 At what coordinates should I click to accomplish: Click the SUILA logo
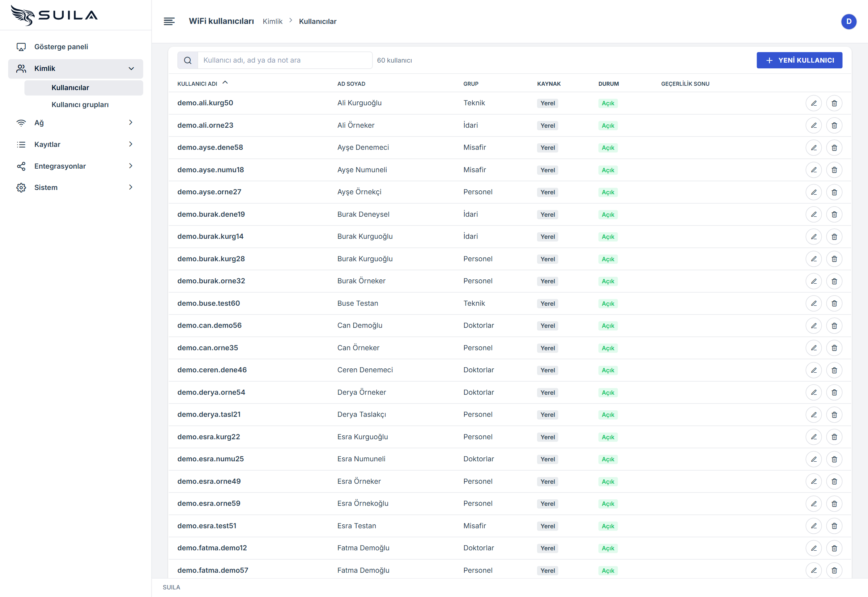(x=54, y=15)
